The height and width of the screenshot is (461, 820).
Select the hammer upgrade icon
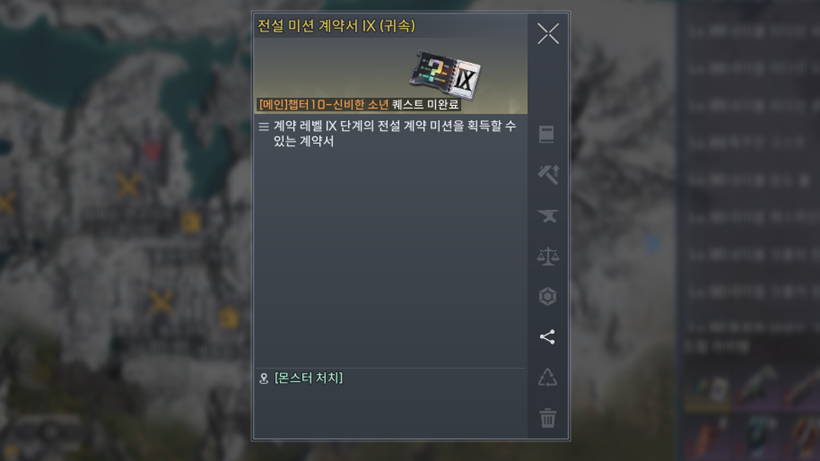coord(548,174)
